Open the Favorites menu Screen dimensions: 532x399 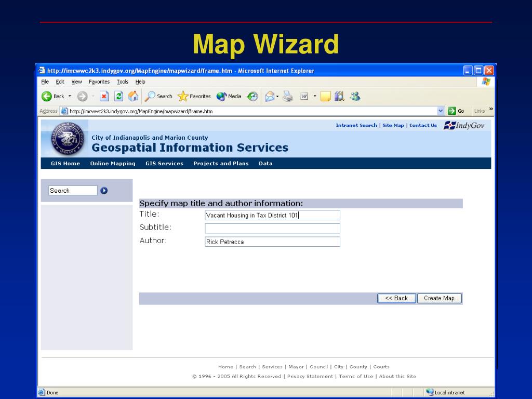(99, 82)
